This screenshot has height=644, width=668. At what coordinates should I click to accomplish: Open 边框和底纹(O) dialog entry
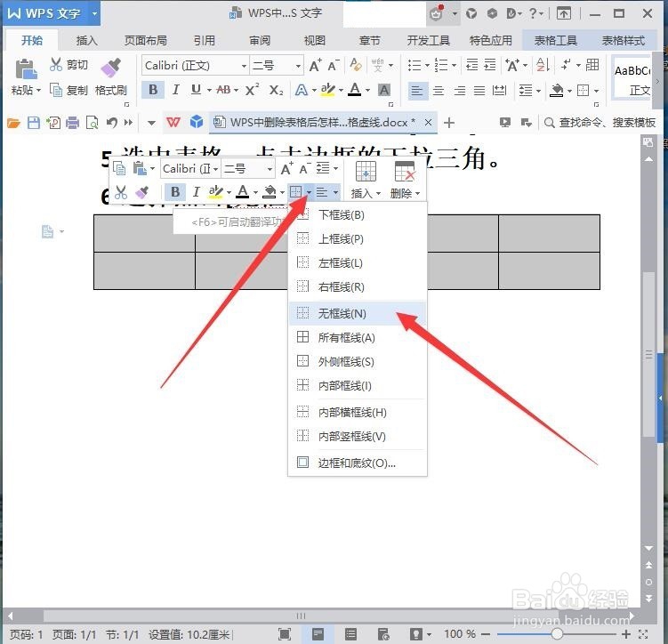358,463
